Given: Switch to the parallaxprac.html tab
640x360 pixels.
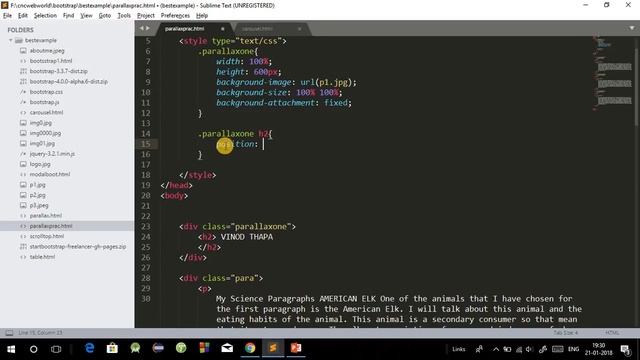Looking at the screenshot, I should (184, 29).
